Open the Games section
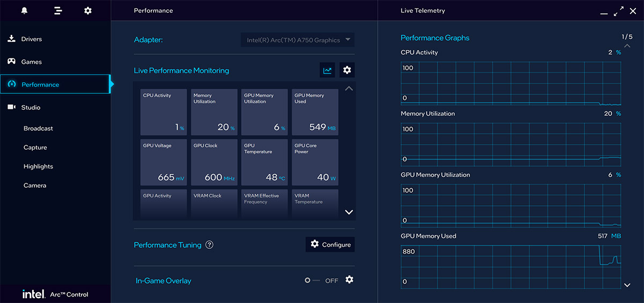The width and height of the screenshot is (644, 303). pos(31,62)
